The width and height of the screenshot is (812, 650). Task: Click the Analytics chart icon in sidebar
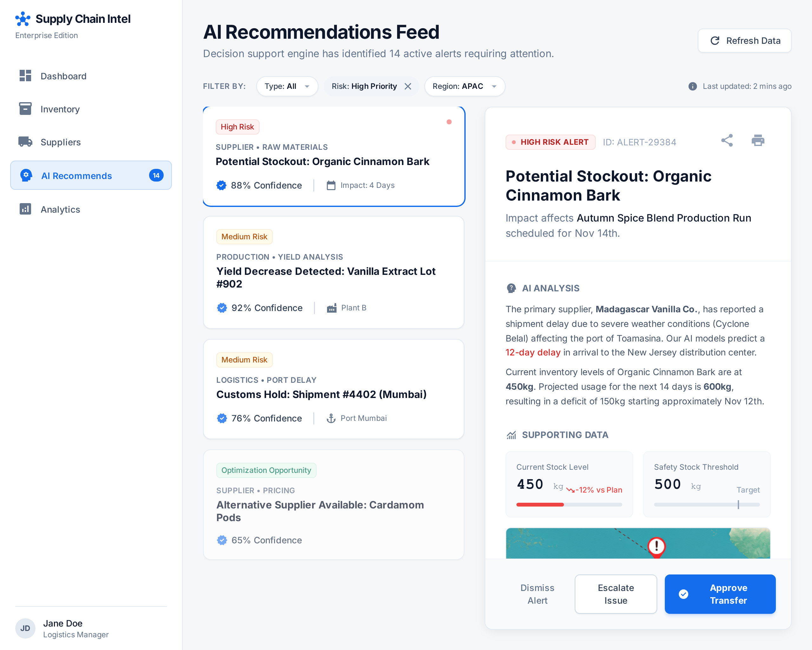click(x=25, y=209)
